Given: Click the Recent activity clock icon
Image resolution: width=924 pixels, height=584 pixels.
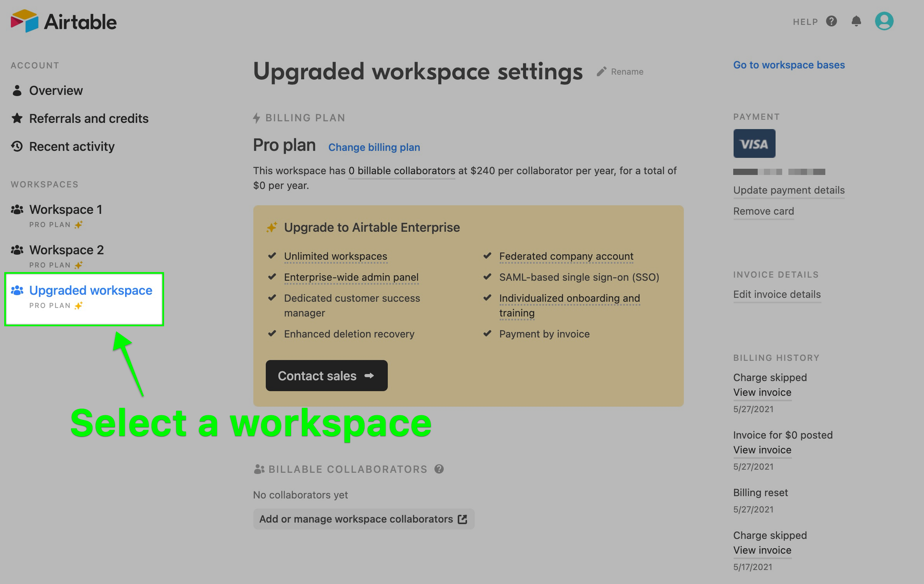Looking at the screenshot, I should click(17, 146).
